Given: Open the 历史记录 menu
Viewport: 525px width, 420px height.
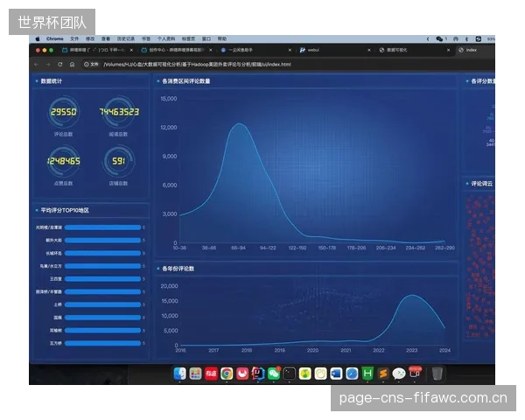Looking at the screenshot, I should (126, 38).
